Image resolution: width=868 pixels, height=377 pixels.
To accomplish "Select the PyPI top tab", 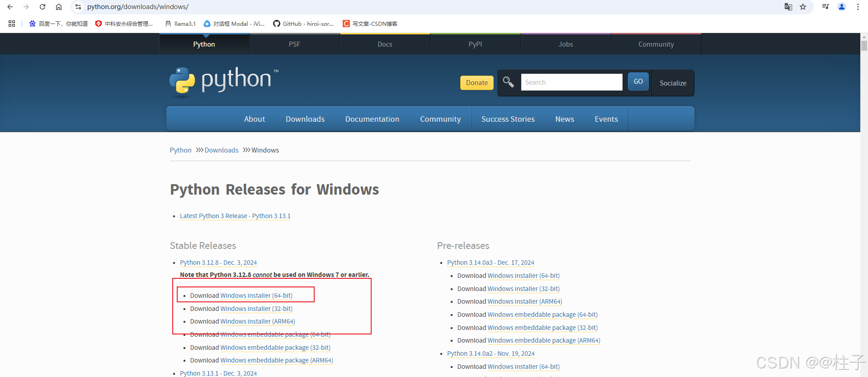I will [x=475, y=44].
